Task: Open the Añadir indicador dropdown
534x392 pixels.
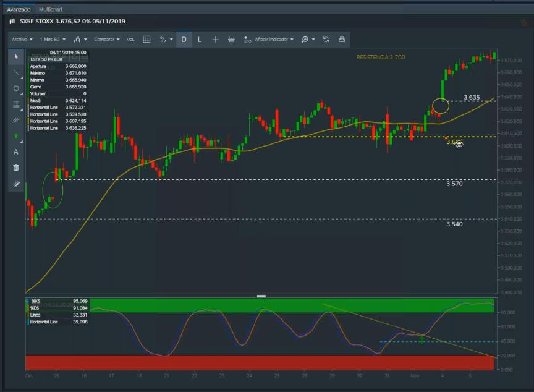Action: pos(269,39)
